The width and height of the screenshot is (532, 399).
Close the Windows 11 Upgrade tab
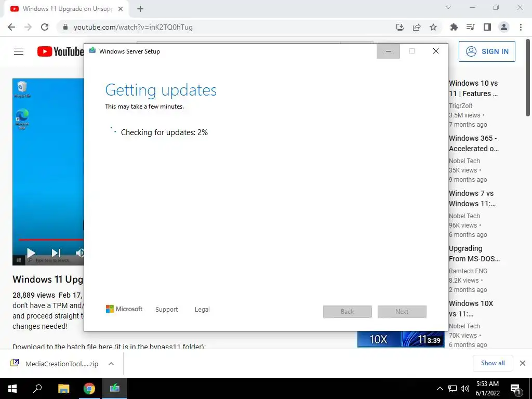[121, 9]
